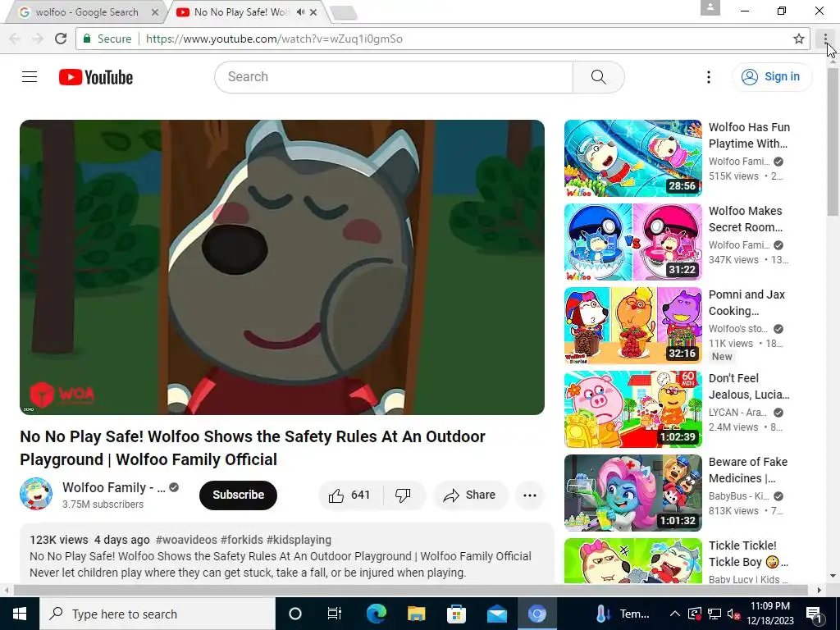Dislike the video with thumbs down
Screen dimensions: 840x630
click(403, 495)
